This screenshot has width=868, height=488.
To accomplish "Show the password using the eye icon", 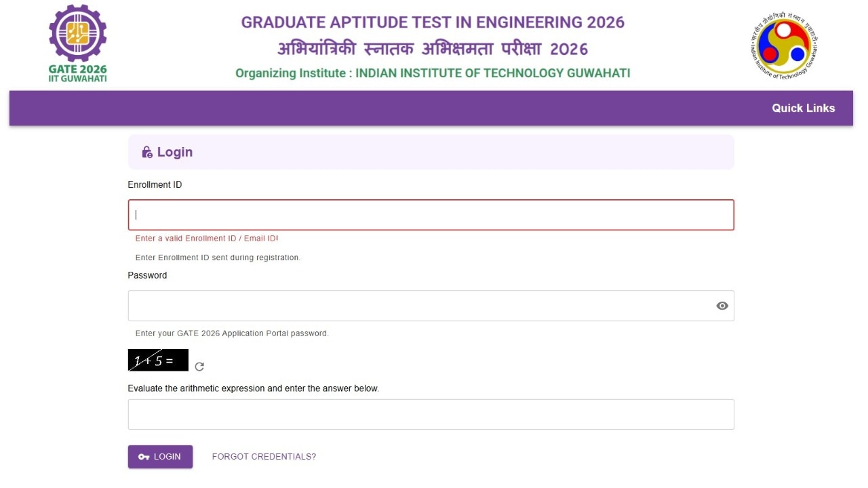I will click(x=722, y=306).
